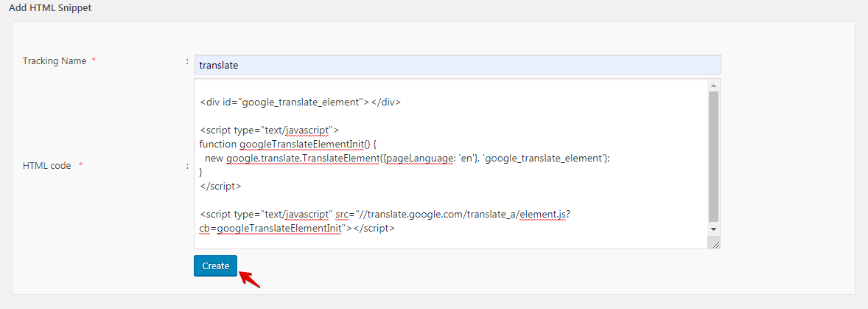The width and height of the screenshot is (868, 309).
Task: Click the textarea resize grip corner
Action: (715, 244)
